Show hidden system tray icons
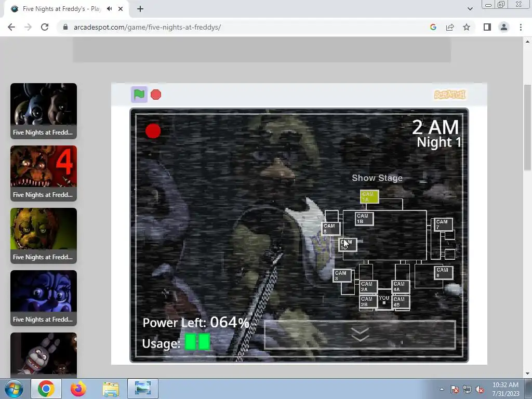This screenshot has height=399, width=532. tap(442, 389)
